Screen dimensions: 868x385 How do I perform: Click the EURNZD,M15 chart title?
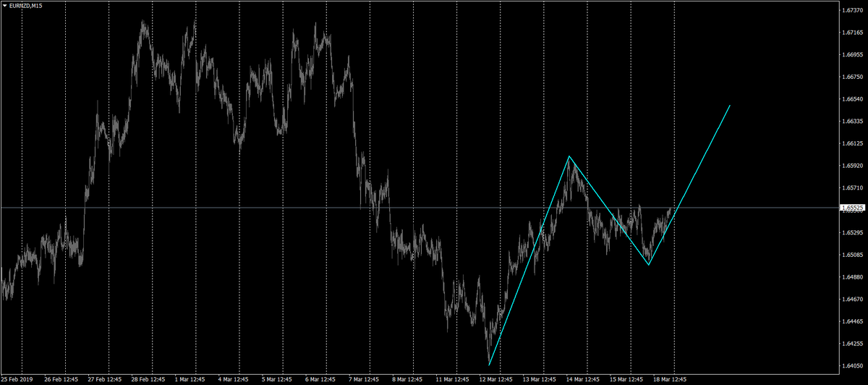(x=25, y=5)
